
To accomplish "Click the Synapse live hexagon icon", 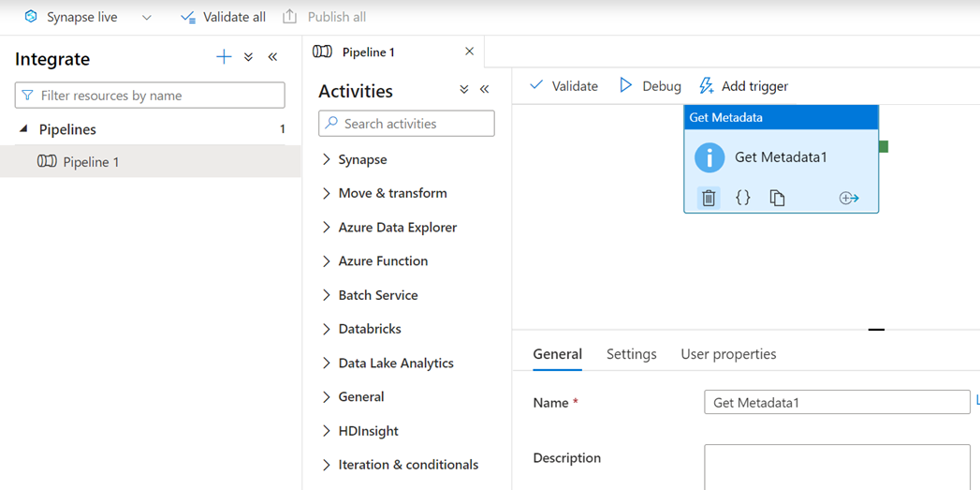I will (x=31, y=17).
